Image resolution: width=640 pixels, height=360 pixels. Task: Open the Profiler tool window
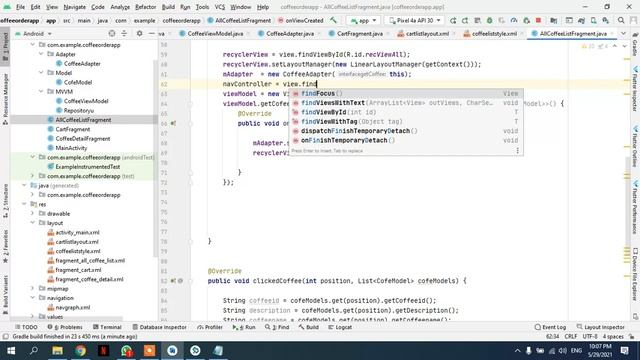tap(210, 327)
